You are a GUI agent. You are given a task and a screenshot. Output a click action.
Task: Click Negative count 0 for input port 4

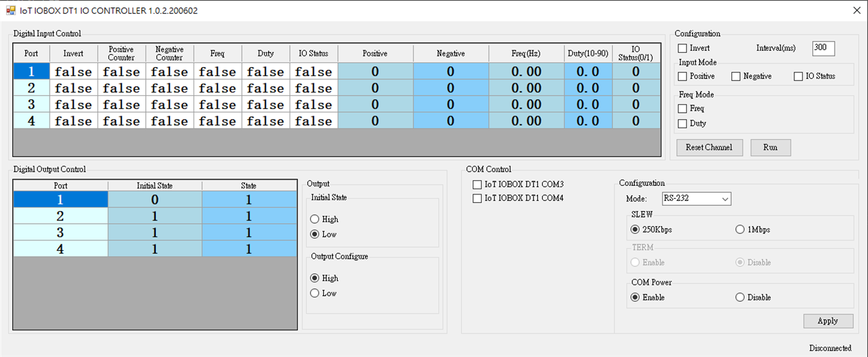pos(450,121)
